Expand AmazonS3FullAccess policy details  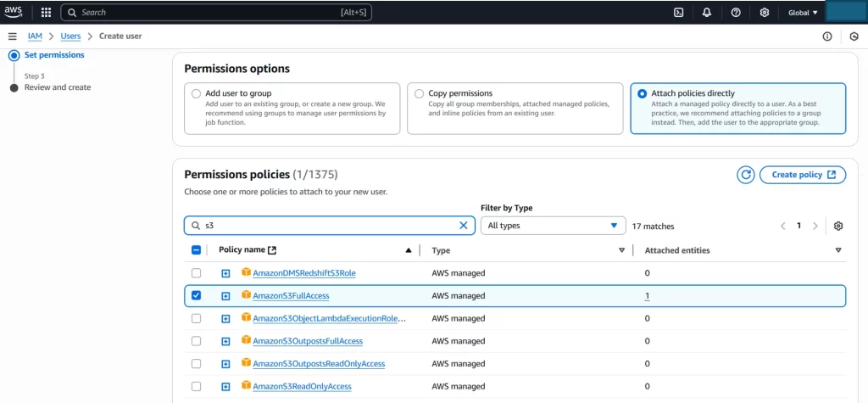(225, 296)
